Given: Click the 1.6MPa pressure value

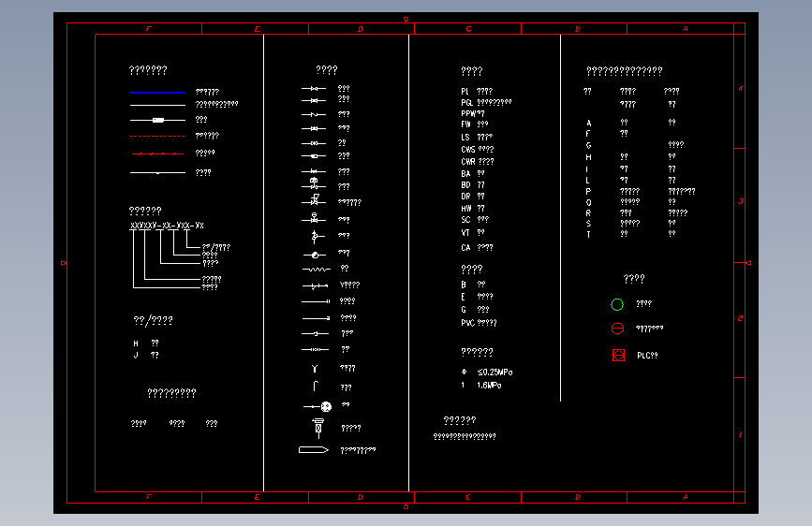Looking at the screenshot, I should (x=489, y=386).
